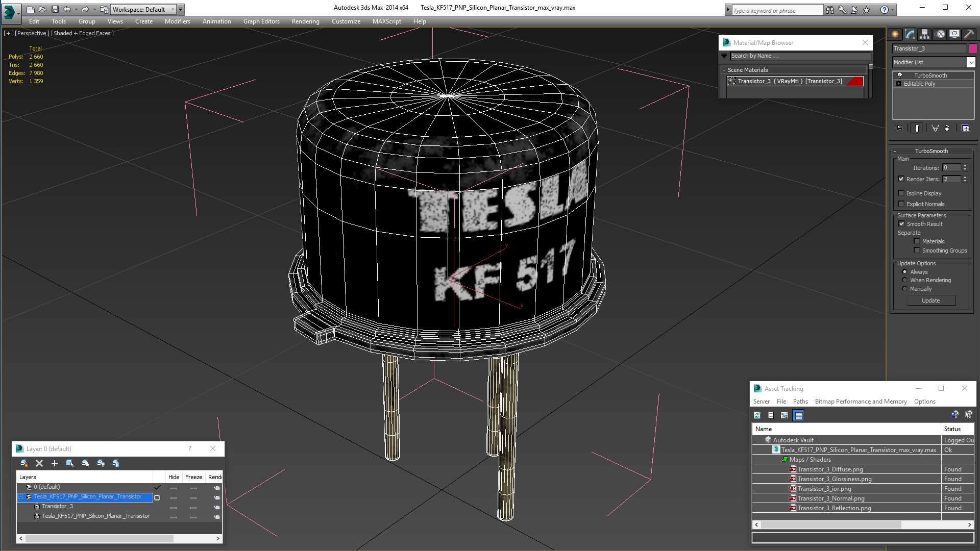Open the Help icon dropdown arrow
The image size is (980, 551).
coord(892,10)
